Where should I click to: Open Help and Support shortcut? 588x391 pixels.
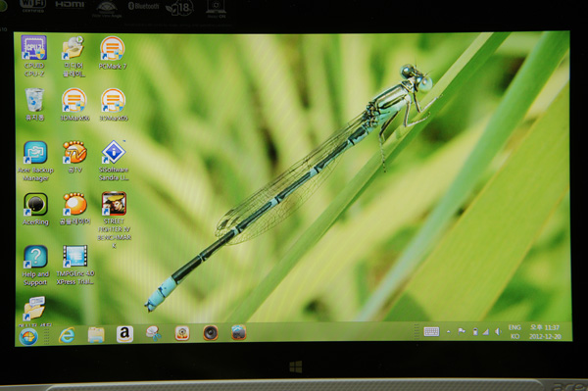pyautogui.click(x=35, y=266)
